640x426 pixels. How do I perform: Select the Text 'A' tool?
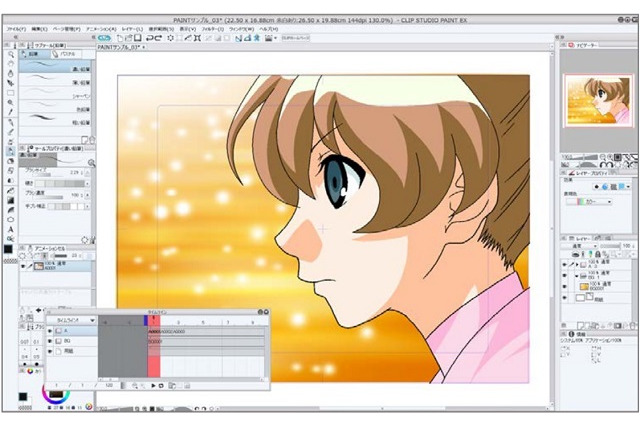pos(11,229)
